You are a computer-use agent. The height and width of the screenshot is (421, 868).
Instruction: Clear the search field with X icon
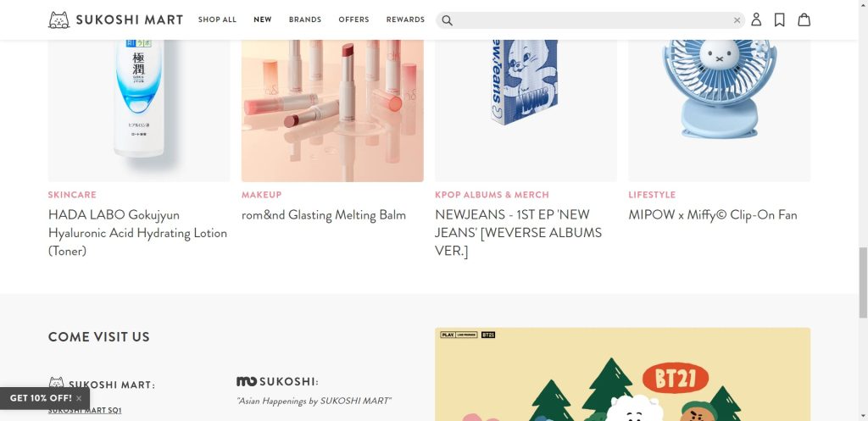pos(737,20)
